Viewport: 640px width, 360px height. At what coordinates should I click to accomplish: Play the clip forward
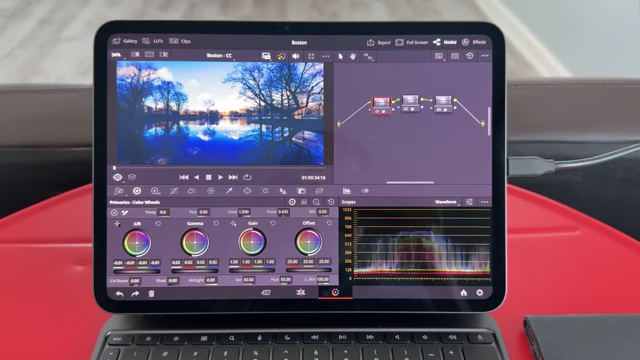(220, 177)
